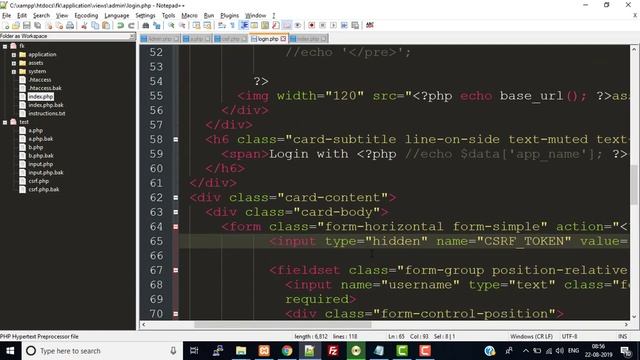Toggle show all characters pilcrow icon
This screenshot has width=640, height=360.
coord(233,25)
